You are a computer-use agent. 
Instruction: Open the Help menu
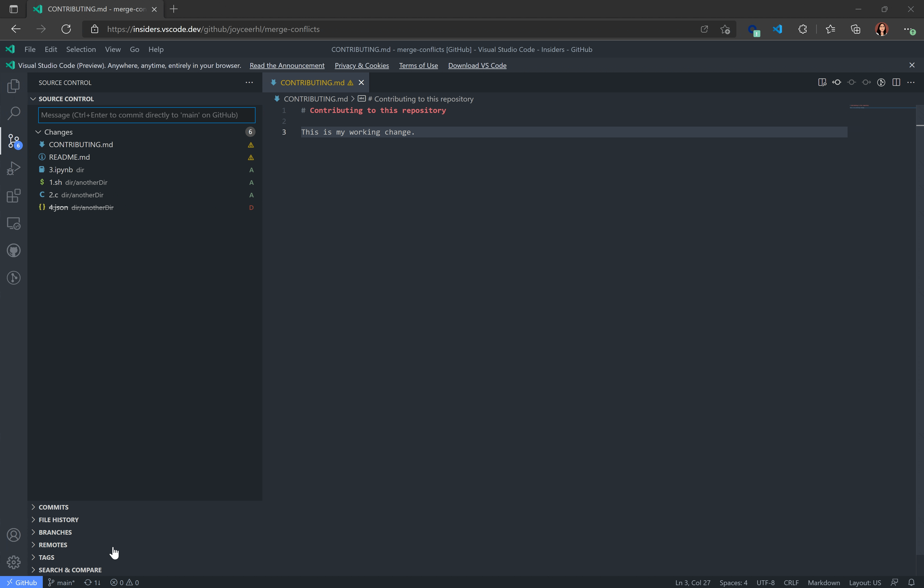click(x=156, y=49)
